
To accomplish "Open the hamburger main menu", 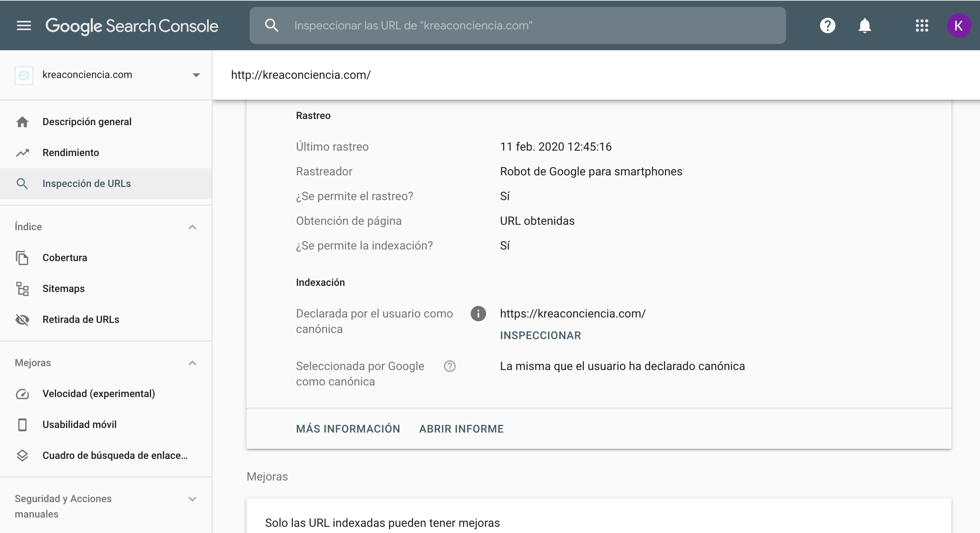I will click(x=24, y=25).
